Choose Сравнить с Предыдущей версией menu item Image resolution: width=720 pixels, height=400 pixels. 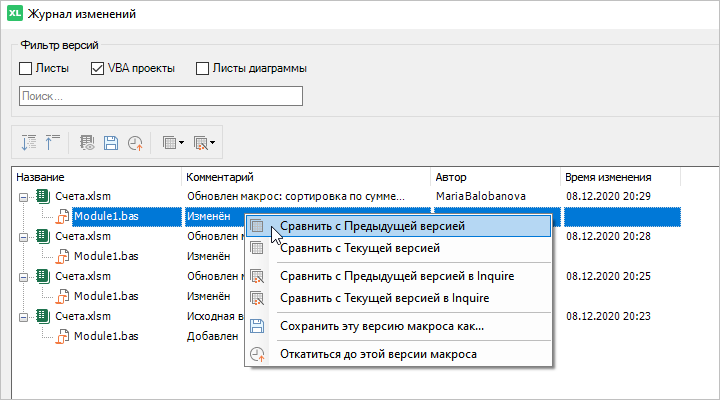[x=399, y=226]
